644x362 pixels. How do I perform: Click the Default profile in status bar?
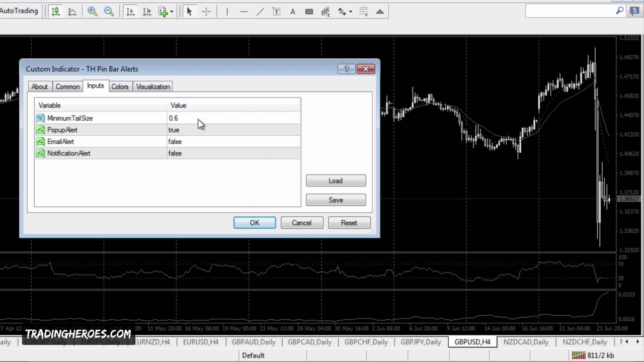(253, 355)
